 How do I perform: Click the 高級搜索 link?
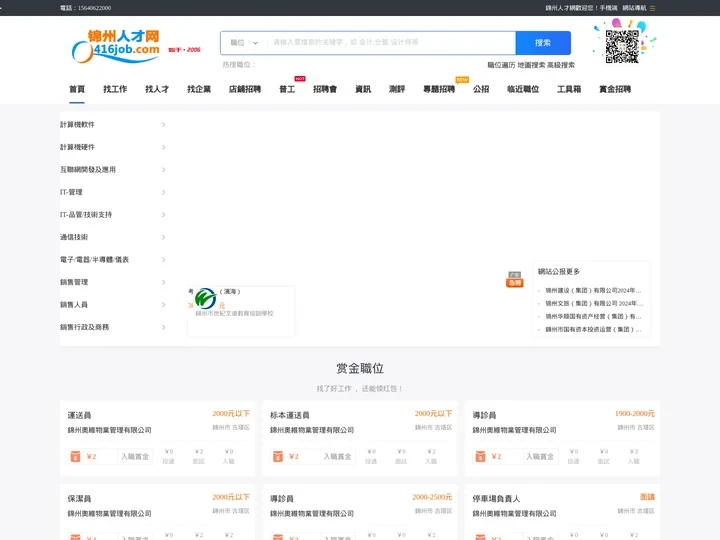click(561, 65)
